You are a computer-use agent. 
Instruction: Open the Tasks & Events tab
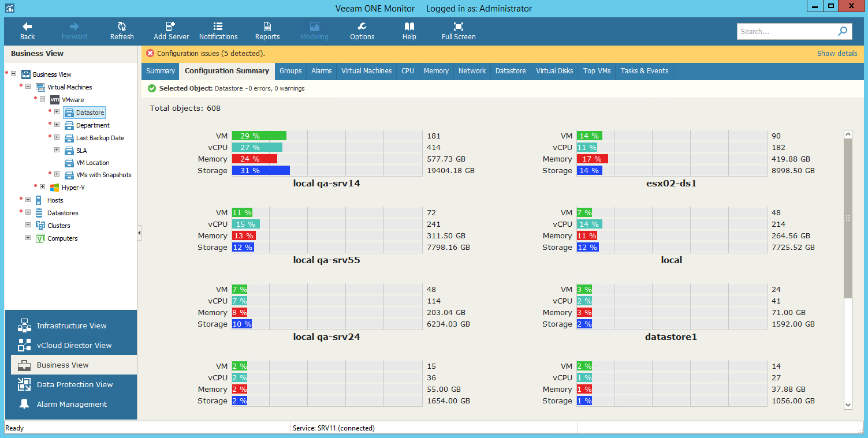(x=645, y=71)
